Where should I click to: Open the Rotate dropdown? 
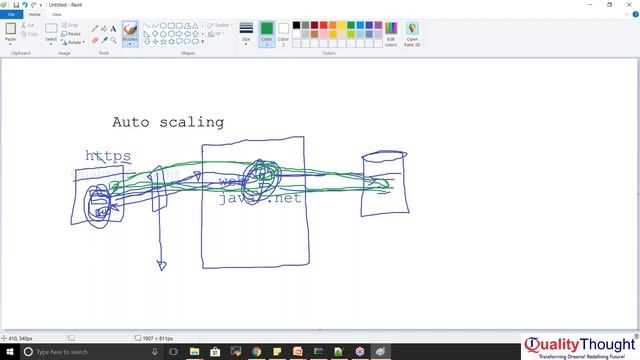point(73,42)
